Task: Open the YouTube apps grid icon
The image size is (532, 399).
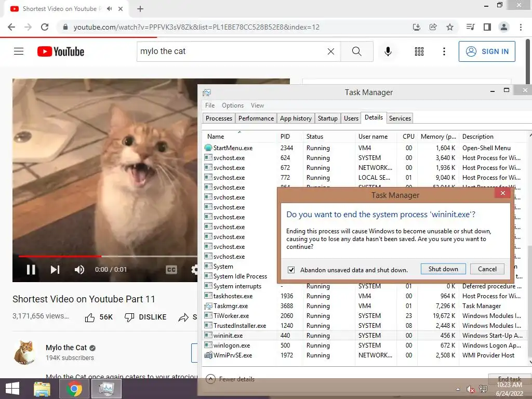Action: point(419,51)
